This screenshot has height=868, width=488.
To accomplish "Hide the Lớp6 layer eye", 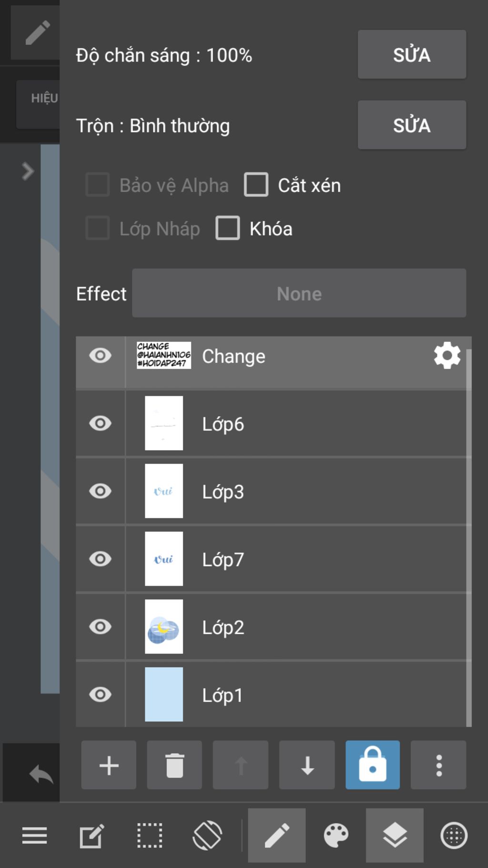I will pyautogui.click(x=100, y=423).
